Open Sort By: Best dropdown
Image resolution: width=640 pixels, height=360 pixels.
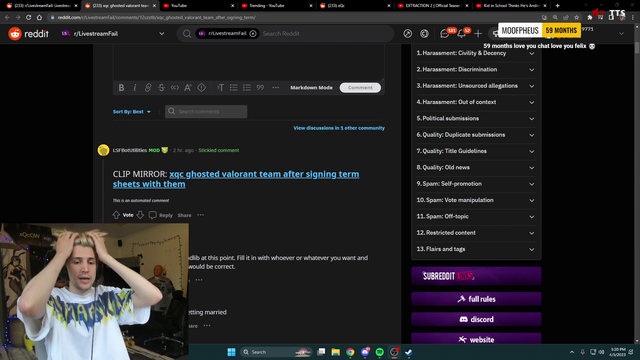point(132,112)
